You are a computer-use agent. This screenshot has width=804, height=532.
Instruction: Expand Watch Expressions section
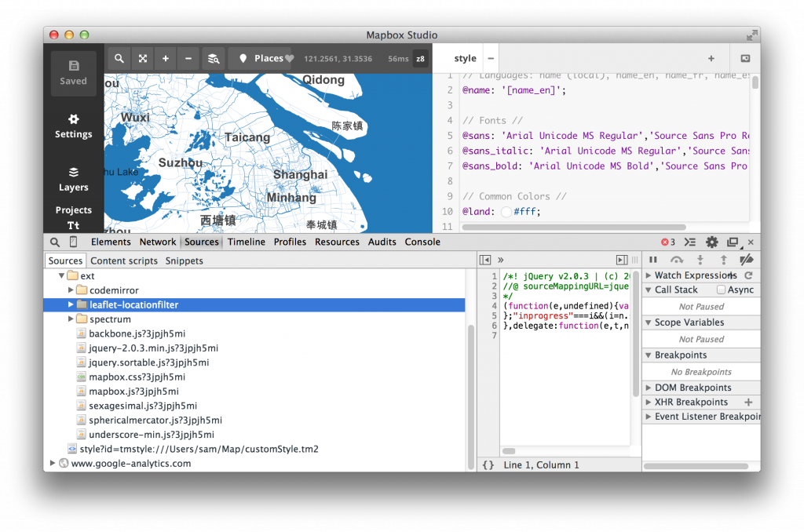click(x=648, y=275)
